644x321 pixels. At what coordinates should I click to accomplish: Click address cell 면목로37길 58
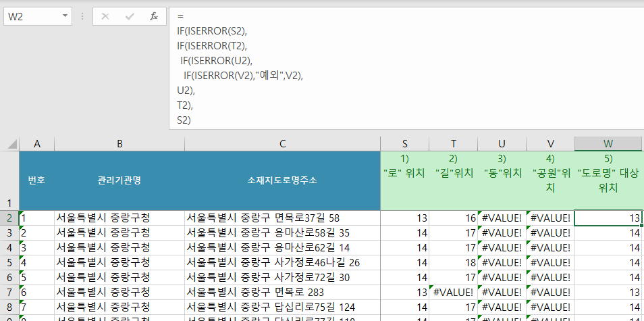[282, 218]
